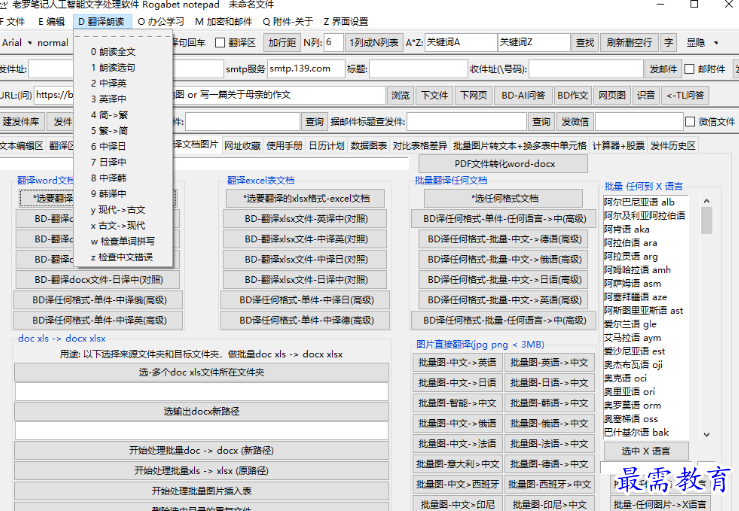Click the 关键词A input field
Screen dimensions: 739x511
click(x=460, y=43)
